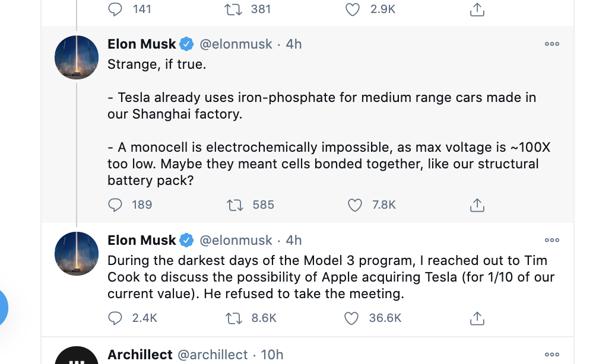Viewport: 596px width, 364px height.
Task: View Elon Musk avatar on Tim Cook tweet
Action: [77, 254]
